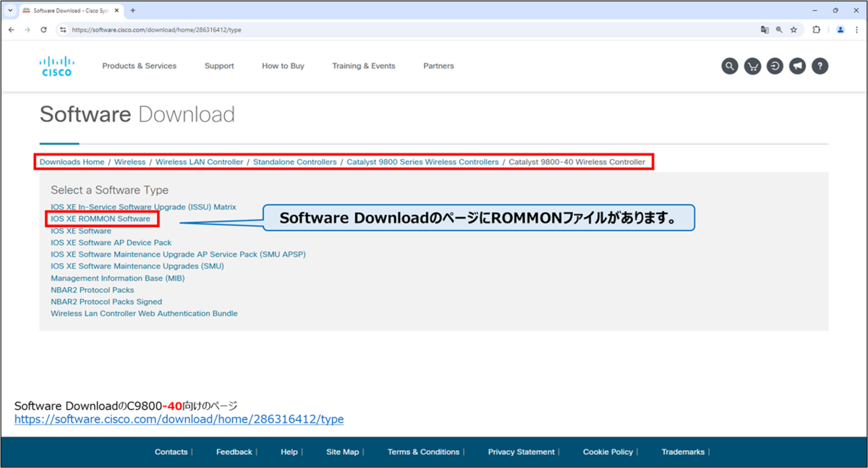Screen dimensions: 868x468
Task: Open the question mark help icon
Action: pyautogui.click(x=820, y=67)
